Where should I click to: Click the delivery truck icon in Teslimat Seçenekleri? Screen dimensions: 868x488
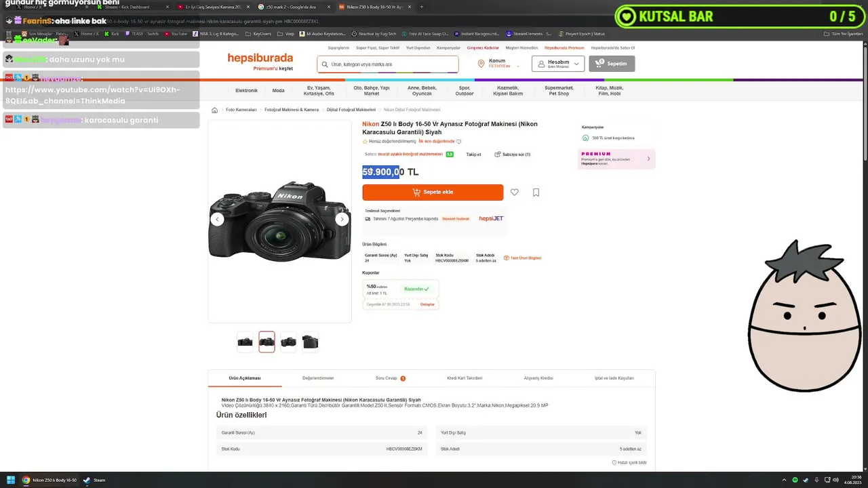[368, 219]
